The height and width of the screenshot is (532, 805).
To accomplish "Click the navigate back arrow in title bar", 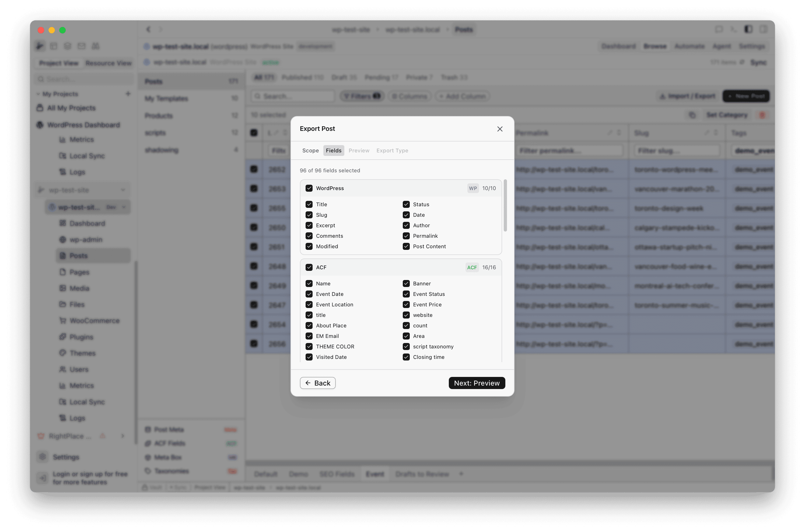I will [x=148, y=30].
